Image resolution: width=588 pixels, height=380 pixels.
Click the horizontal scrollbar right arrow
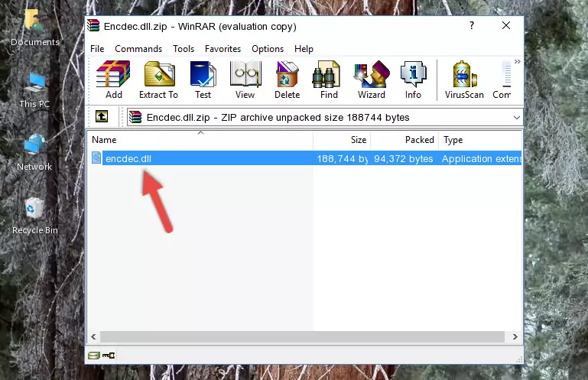click(x=515, y=337)
